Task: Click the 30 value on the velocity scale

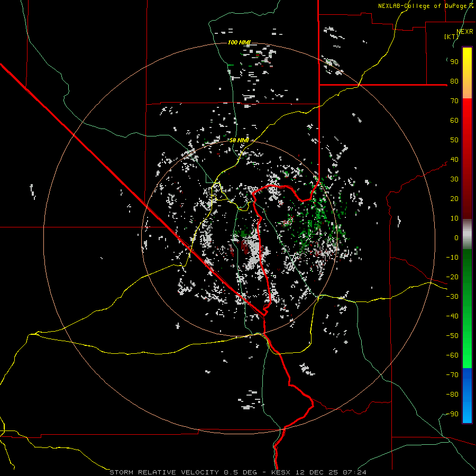Action: point(454,179)
